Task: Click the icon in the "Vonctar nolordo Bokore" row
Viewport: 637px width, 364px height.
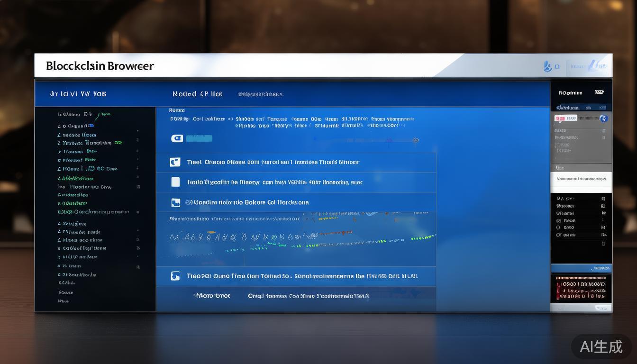Action: [175, 203]
